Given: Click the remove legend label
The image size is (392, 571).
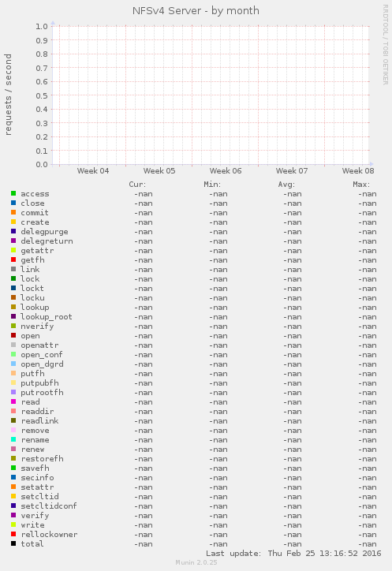Looking at the screenshot, I should pyautogui.click(x=35, y=431).
